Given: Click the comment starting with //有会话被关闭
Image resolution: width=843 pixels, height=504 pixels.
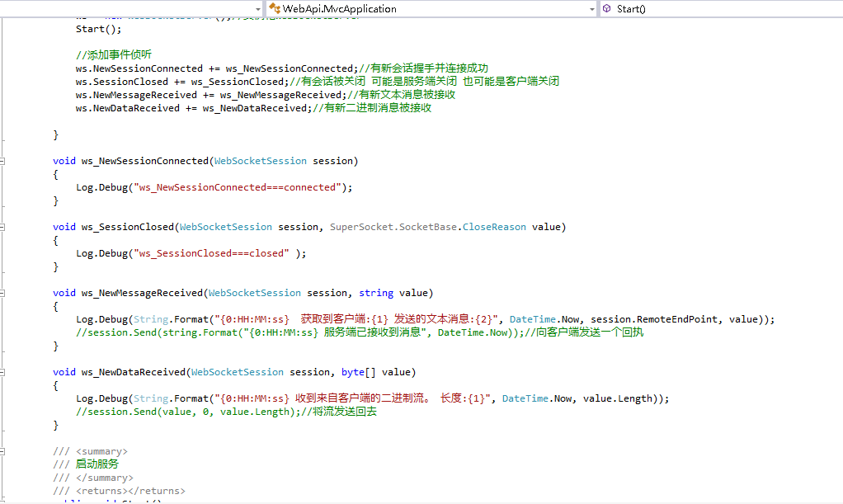Looking at the screenshot, I should pos(424,81).
